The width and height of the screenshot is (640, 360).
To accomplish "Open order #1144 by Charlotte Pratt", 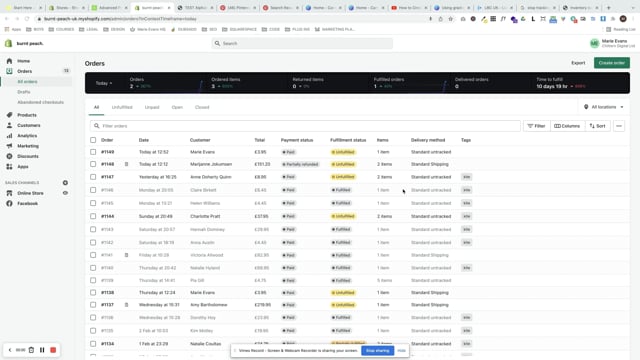I will point(108,216).
